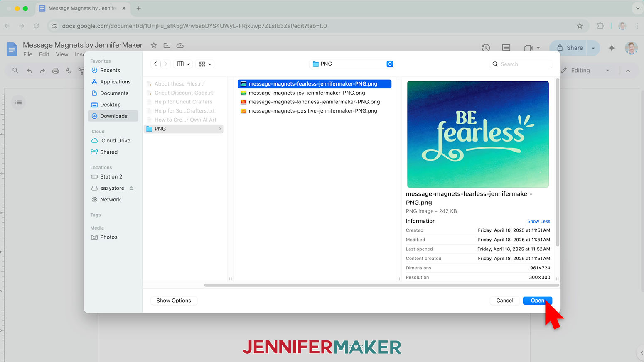The height and width of the screenshot is (362, 644).
Task: Star the Google Docs document
Action: [x=154, y=45]
